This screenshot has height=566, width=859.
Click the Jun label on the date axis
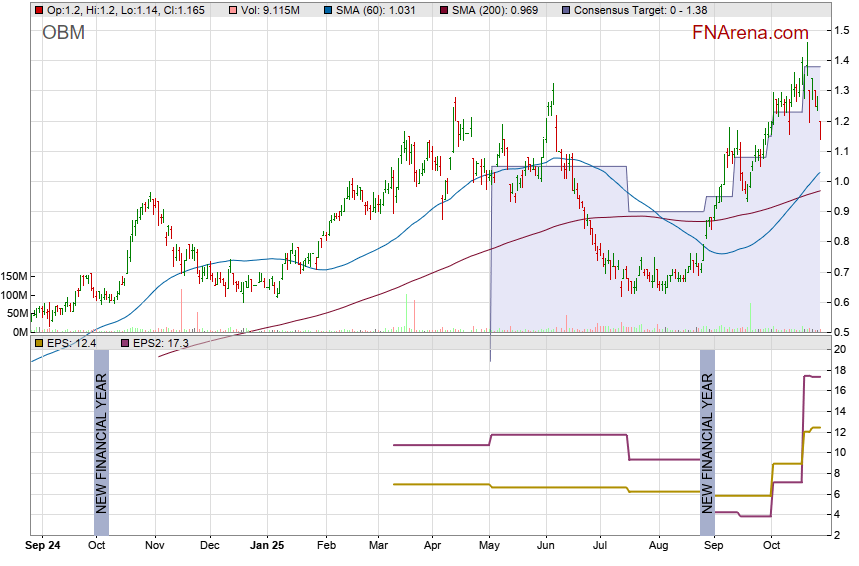pos(546,546)
